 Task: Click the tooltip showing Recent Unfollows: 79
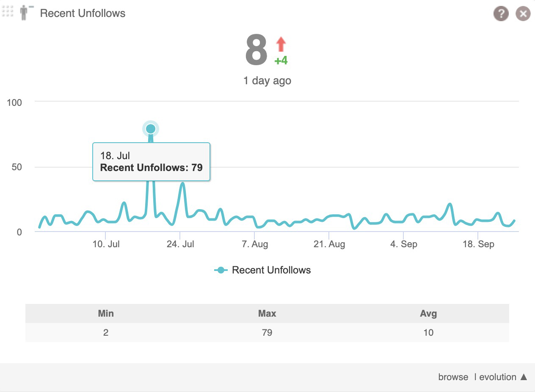151,162
